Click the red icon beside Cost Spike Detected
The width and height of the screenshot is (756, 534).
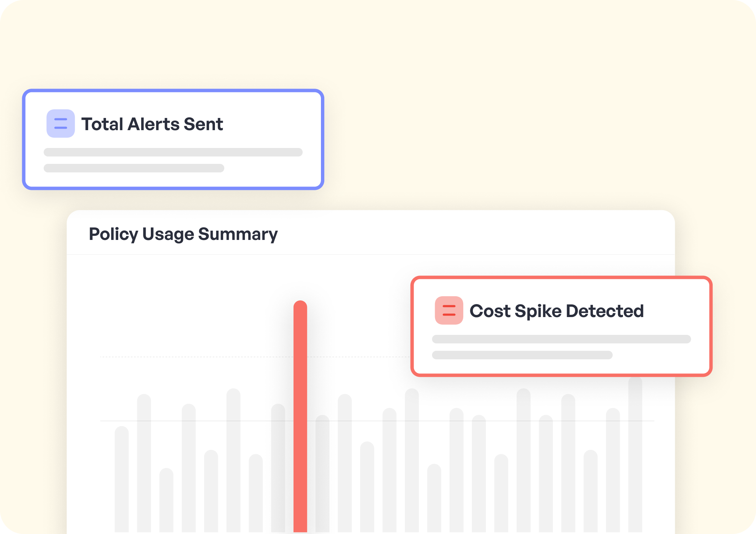[449, 310]
